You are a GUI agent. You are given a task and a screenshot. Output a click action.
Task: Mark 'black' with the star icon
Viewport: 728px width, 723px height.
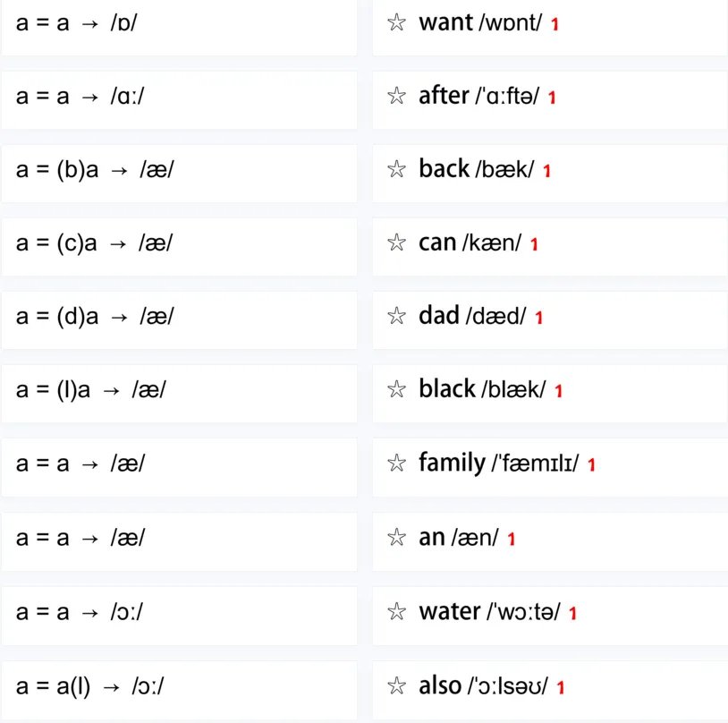(396, 389)
